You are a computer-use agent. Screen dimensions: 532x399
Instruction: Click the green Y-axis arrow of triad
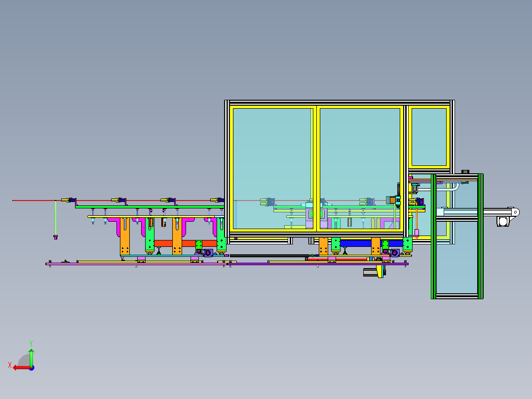[x=31, y=357]
